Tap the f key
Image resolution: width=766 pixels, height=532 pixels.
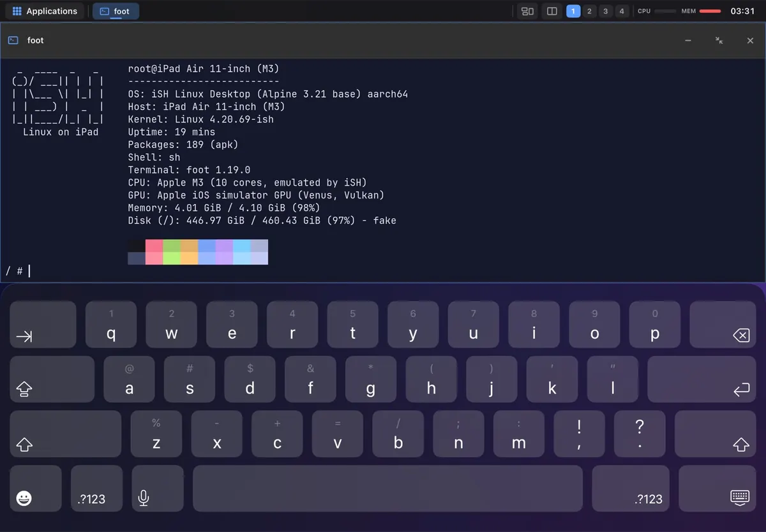pos(310,379)
